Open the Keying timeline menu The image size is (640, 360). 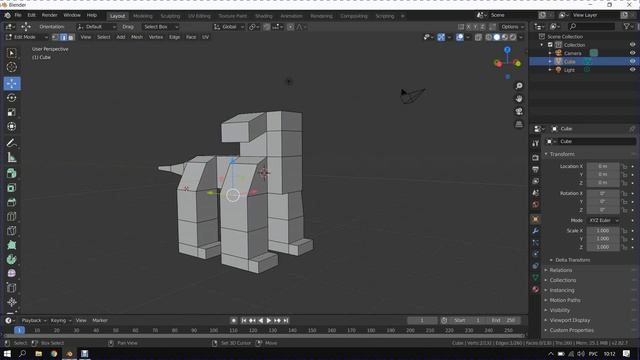click(x=60, y=321)
